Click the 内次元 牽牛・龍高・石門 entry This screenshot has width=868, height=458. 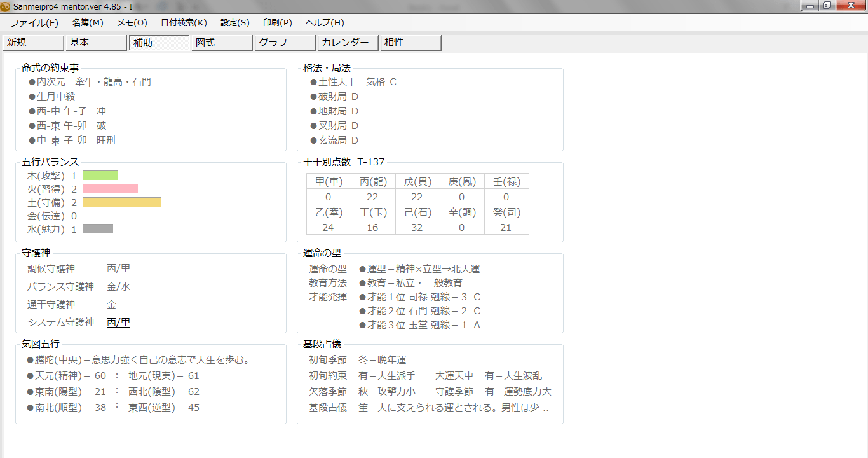(90, 82)
